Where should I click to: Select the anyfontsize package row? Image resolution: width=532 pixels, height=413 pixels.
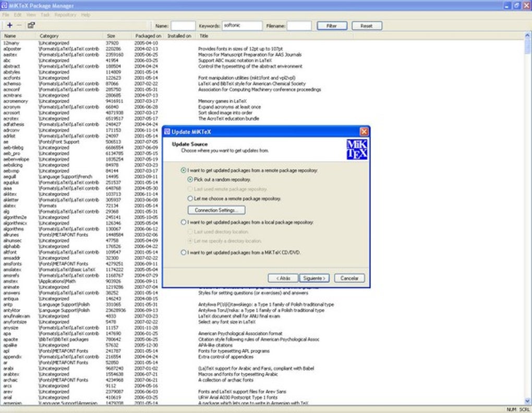point(262,322)
